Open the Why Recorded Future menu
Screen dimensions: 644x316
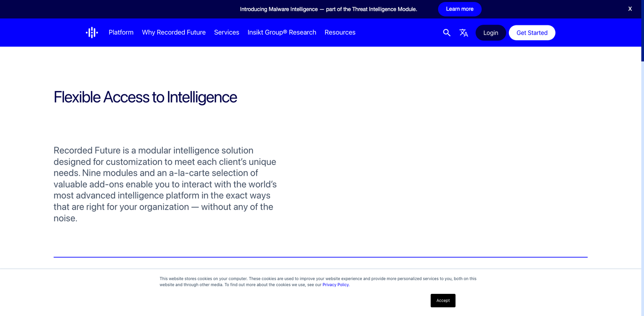tap(174, 32)
